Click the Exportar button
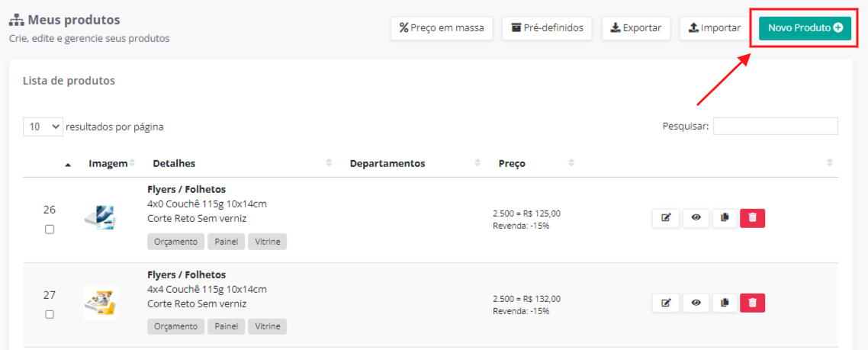The height and width of the screenshot is (350, 868). [x=636, y=28]
